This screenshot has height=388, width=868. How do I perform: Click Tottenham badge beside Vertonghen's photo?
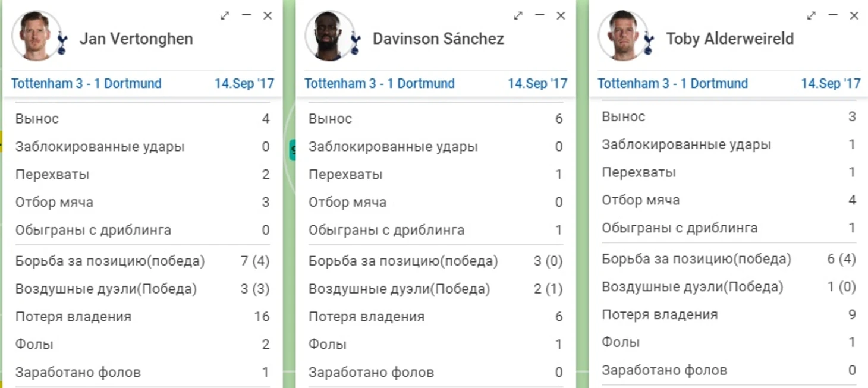pyautogui.click(x=62, y=44)
